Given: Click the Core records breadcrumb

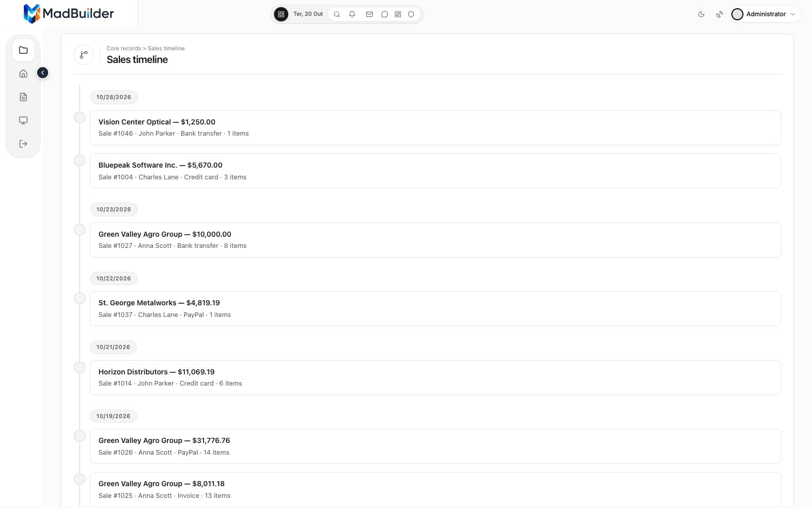Looking at the screenshot, I should pos(124,48).
